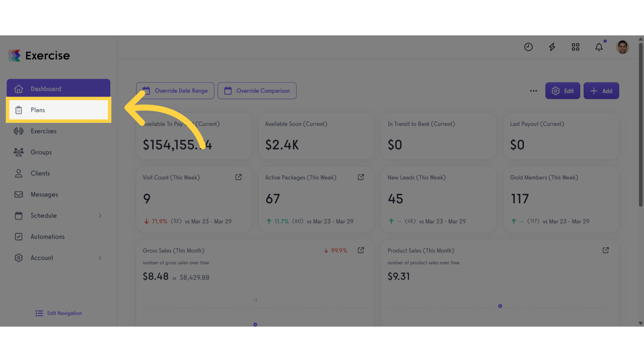Click the Edit dashboard button
Image resolution: width=644 pixels, height=362 pixels.
[x=563, y=91]
